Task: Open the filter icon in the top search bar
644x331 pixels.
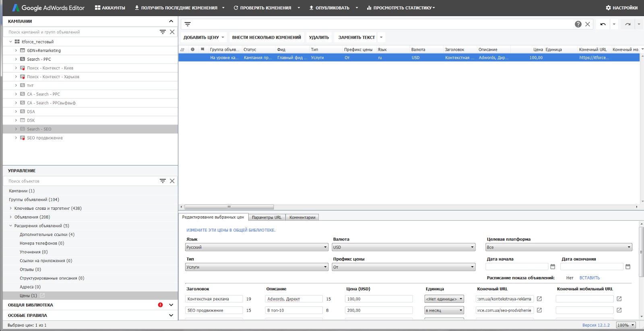Action: click(188, 24)
